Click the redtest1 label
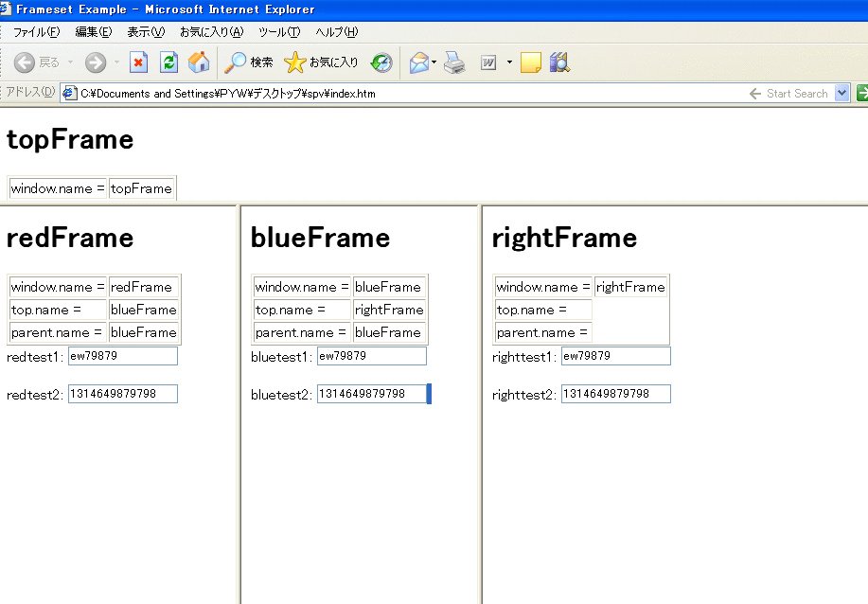The height and width of the screenshot is (604, 868). pyautogui.click(x=35, y=357)
